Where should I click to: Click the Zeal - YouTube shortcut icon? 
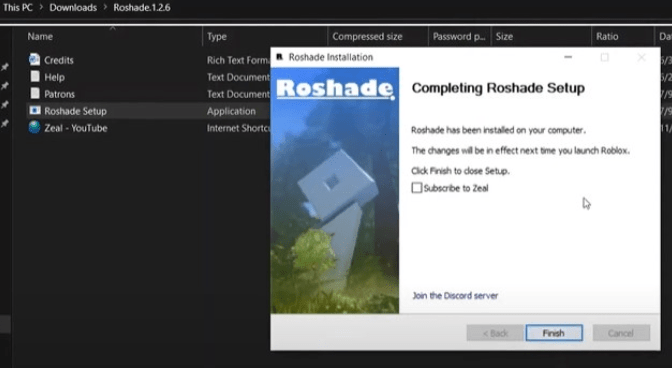coord(35,128)
